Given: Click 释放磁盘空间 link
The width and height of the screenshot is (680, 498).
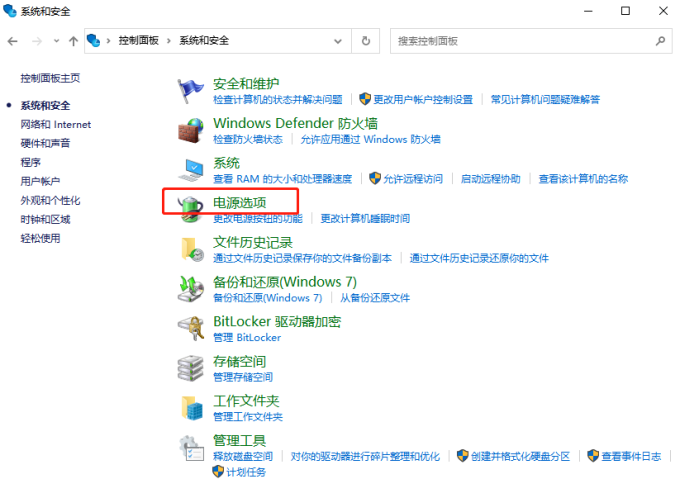Looking at the screenshot, I should [x=243, y=457].
